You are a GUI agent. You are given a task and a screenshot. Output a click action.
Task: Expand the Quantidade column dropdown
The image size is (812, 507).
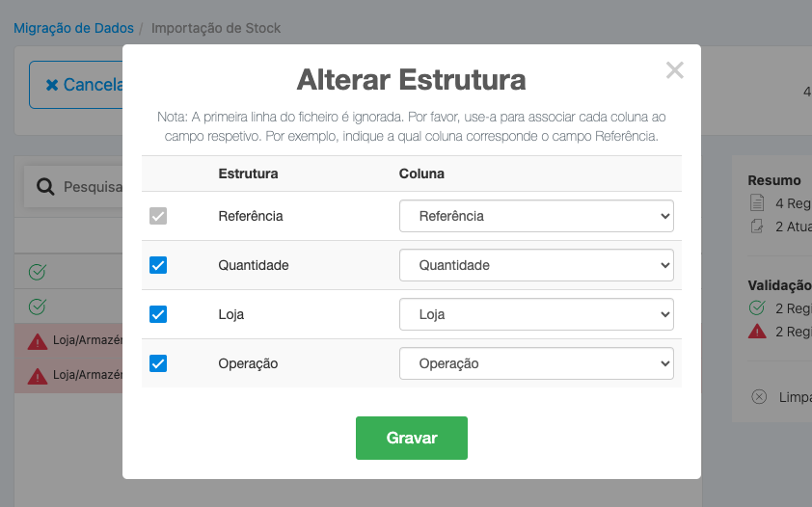tap(536, 265)
